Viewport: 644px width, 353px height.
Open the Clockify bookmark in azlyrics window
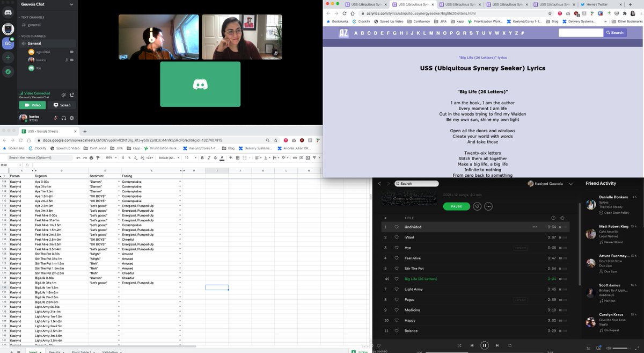coord(361,21)
